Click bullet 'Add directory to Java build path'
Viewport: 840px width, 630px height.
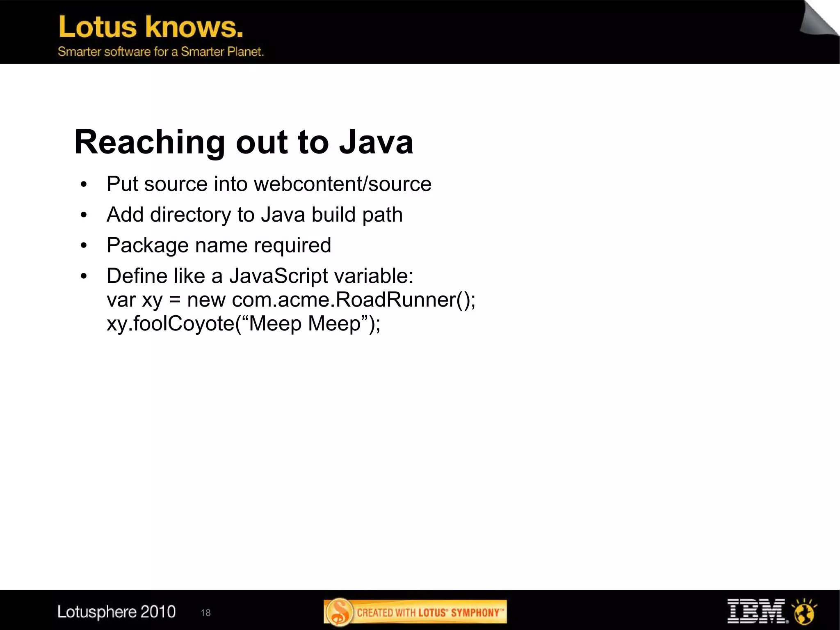255,215
